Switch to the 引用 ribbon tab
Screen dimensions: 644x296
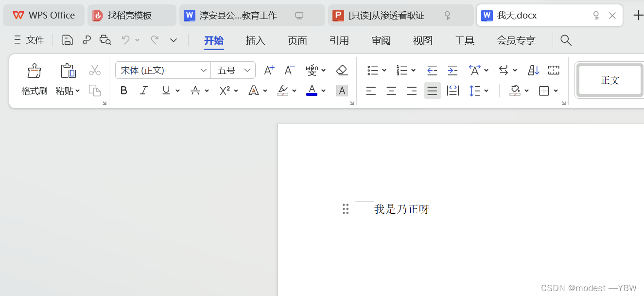[x=339, y=40]
